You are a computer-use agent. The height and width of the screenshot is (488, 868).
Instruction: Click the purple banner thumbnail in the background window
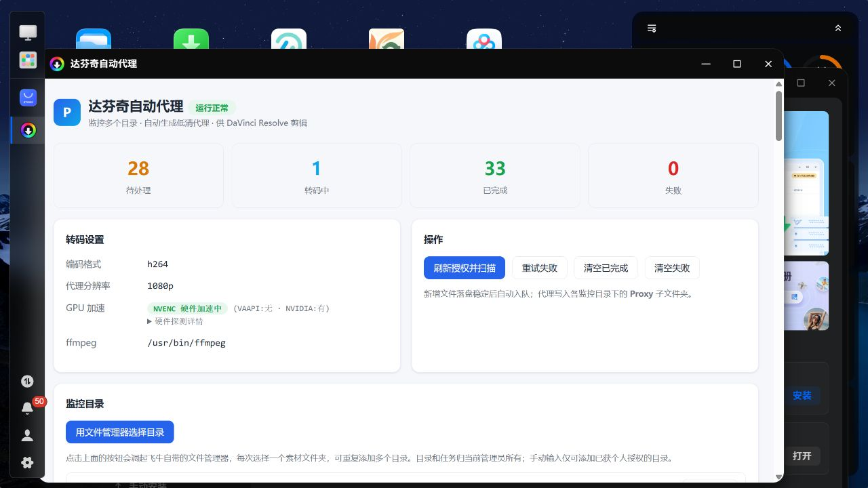tap(806, 296)
